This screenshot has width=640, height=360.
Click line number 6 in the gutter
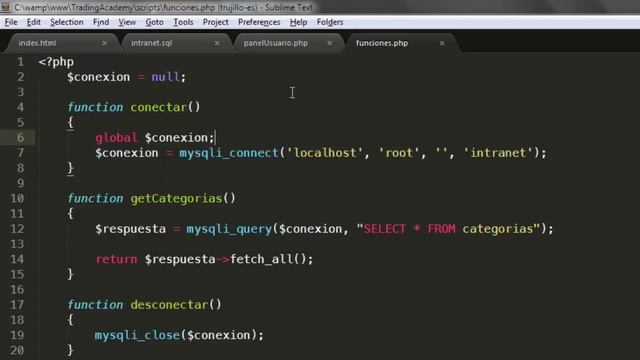20,138
